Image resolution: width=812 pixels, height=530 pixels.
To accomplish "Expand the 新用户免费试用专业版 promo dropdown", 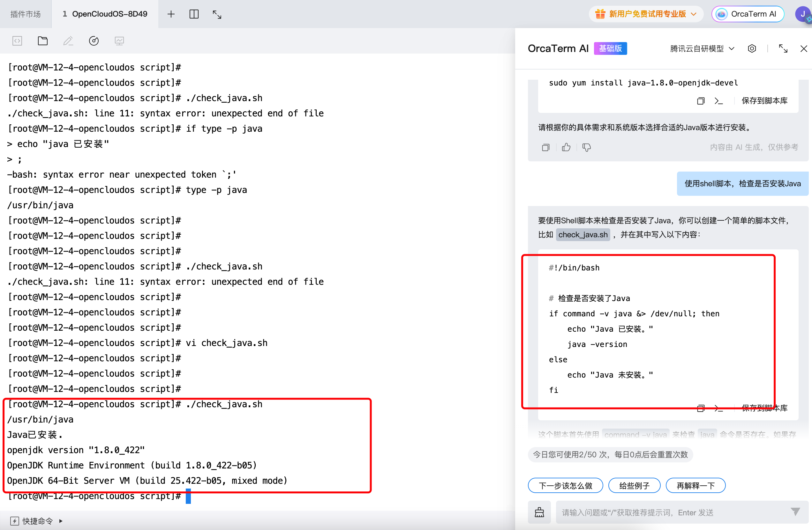I will tap(646, 14).
